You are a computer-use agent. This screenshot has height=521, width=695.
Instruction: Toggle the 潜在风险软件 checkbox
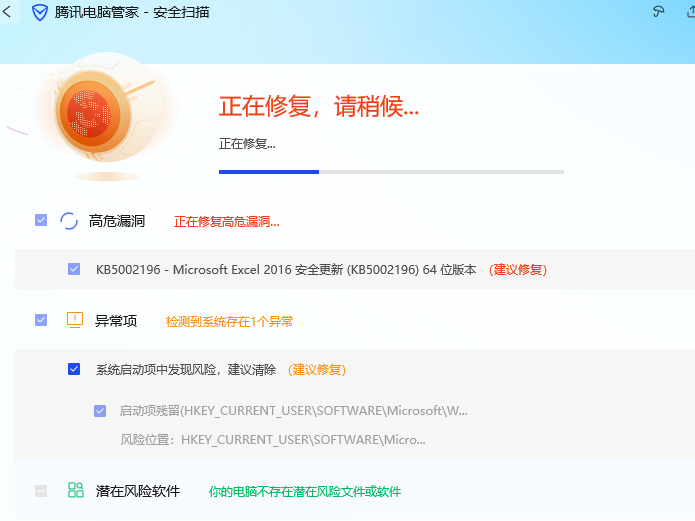point(41,491)
